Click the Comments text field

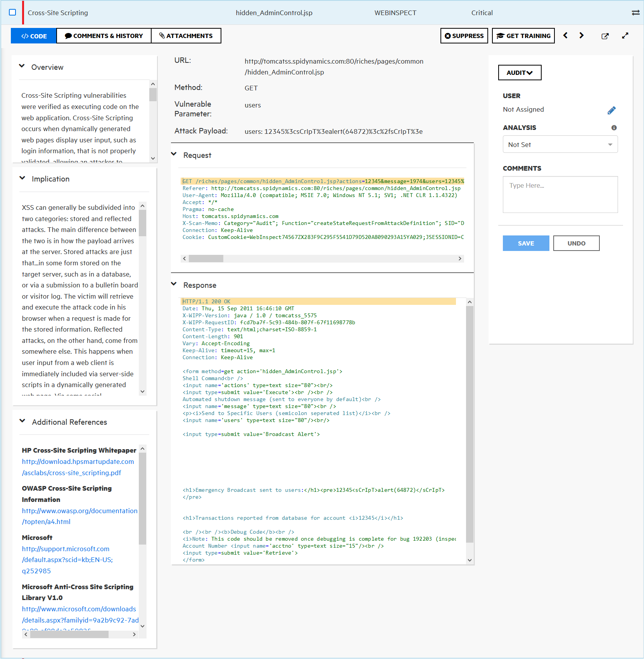(x=560, y=194)
